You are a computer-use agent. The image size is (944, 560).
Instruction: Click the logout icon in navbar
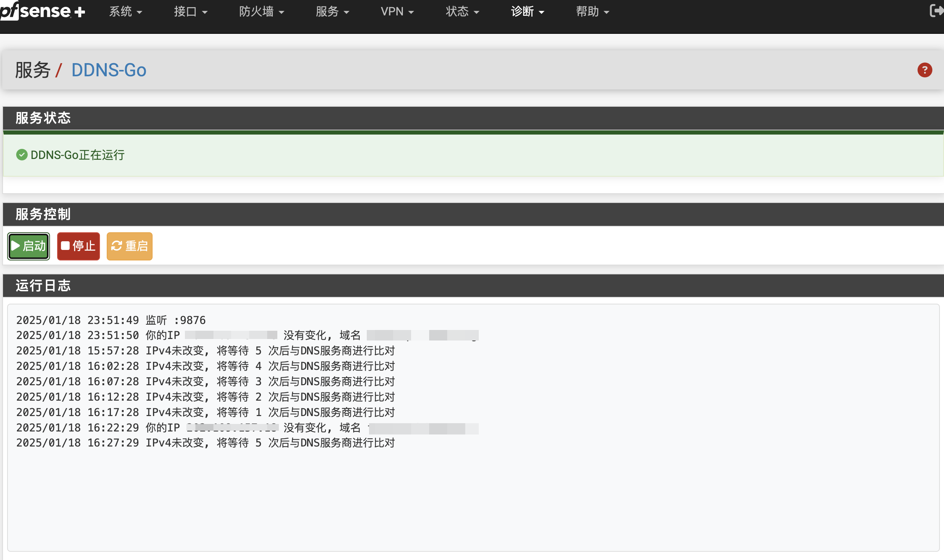(x=936, y=11)
